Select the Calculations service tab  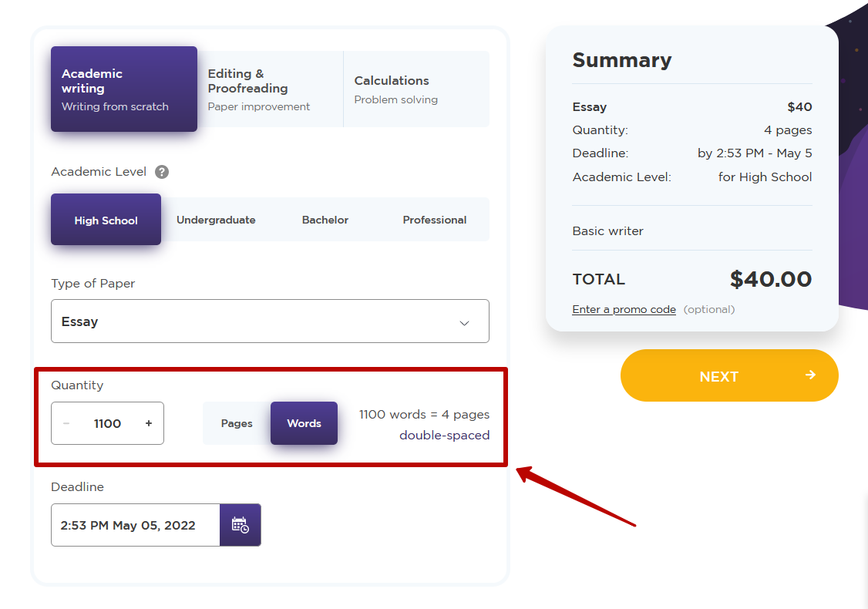click(416, 89)
